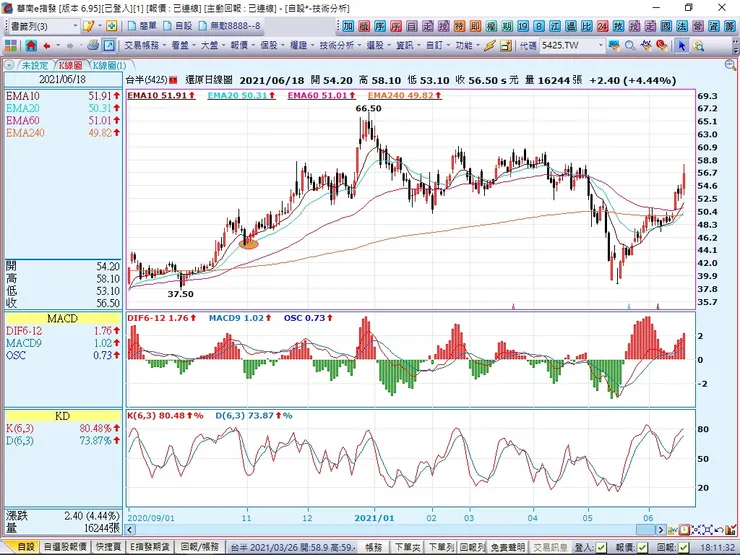740x555 pixels.
Task: Toggle the 報價 status checkbox
Action: tap(641, 547)
